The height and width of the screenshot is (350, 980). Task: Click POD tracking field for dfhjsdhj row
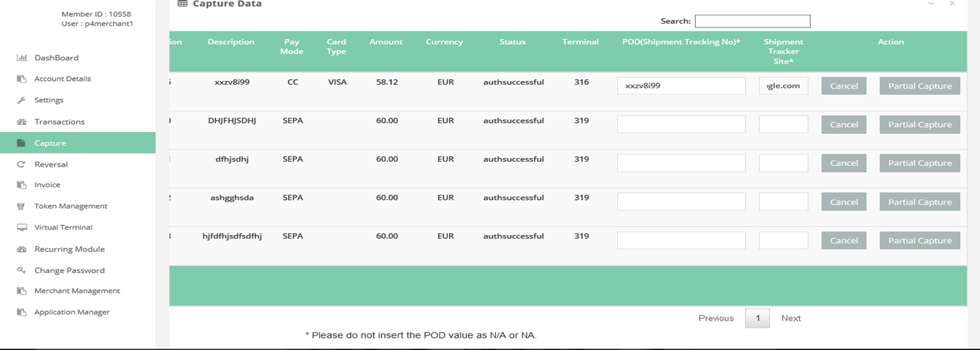tap(681, 163)
